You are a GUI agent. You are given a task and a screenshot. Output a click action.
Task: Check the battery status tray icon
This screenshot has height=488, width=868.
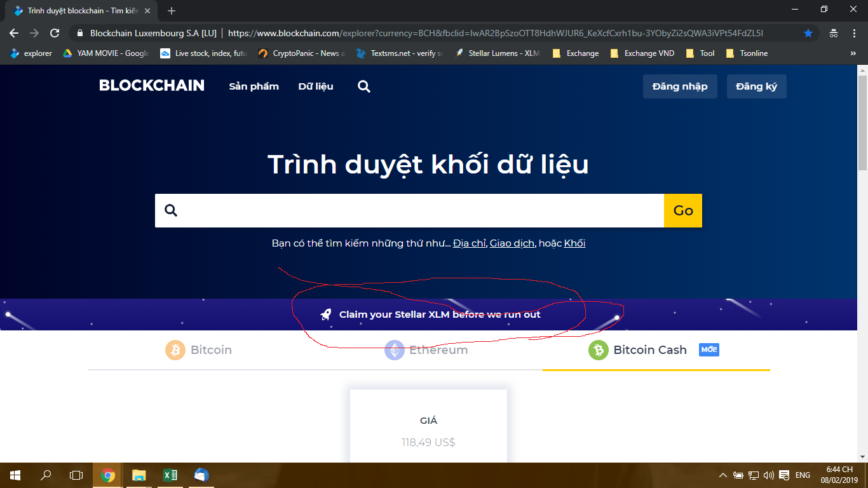tap(738, 475)
